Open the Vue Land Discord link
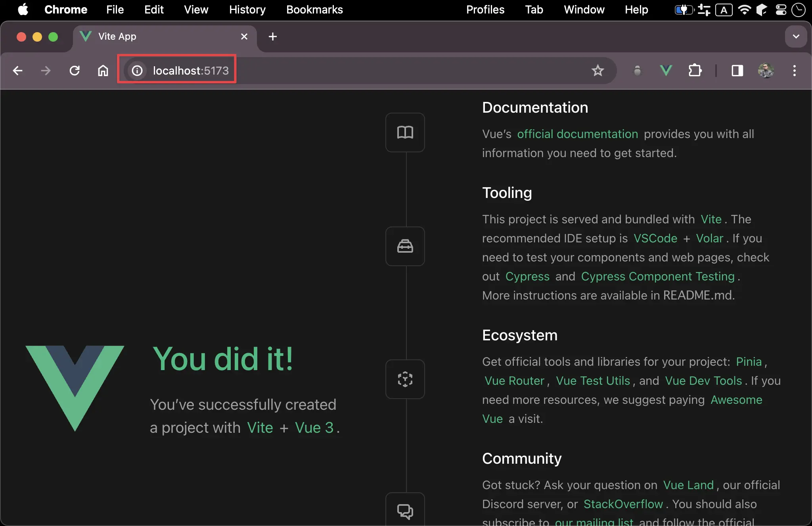 (x=688, y=485)
